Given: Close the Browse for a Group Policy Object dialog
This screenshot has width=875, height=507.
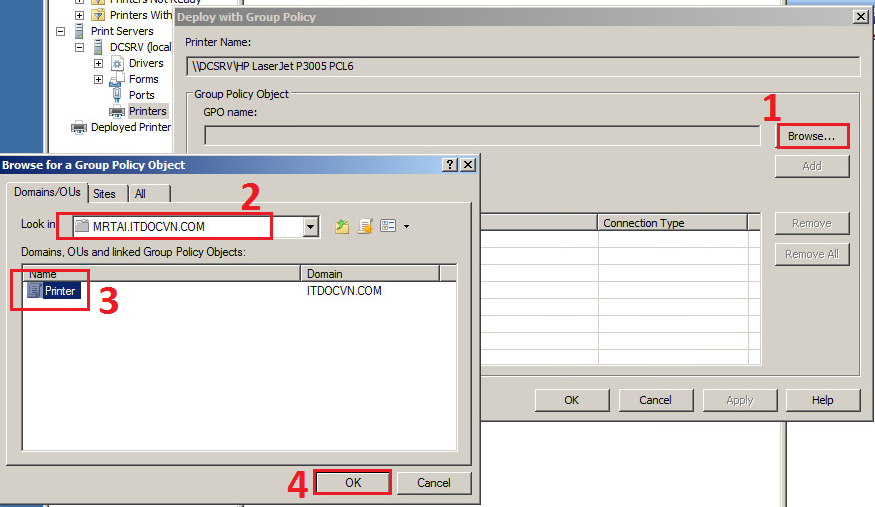Looking at the screenshot, I should 468,165.
